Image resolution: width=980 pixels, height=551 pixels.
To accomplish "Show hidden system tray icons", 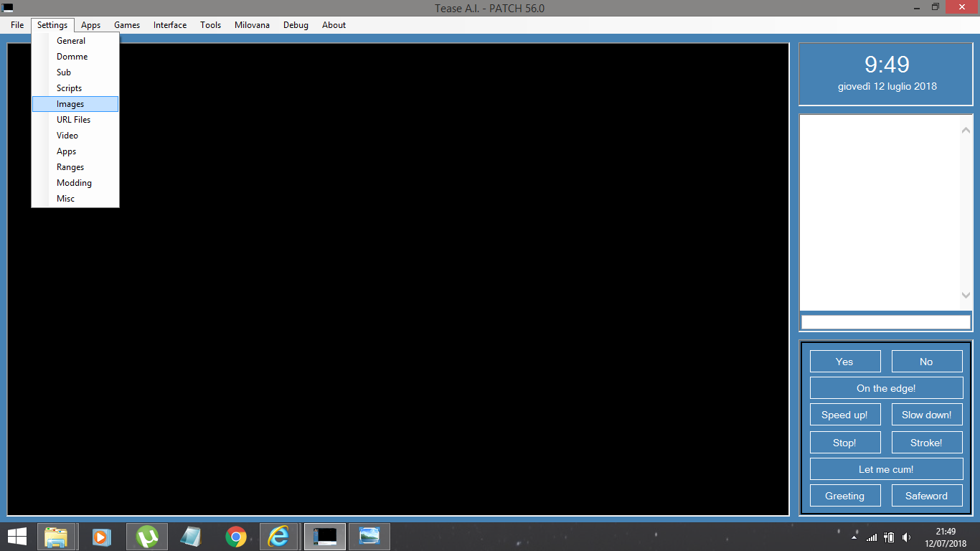I will point(854,537).
